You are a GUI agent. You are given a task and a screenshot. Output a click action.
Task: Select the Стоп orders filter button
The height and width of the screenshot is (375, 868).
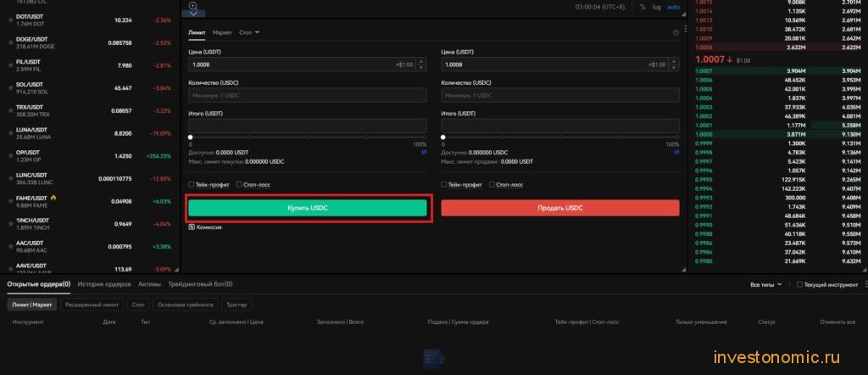click(138, 305)
